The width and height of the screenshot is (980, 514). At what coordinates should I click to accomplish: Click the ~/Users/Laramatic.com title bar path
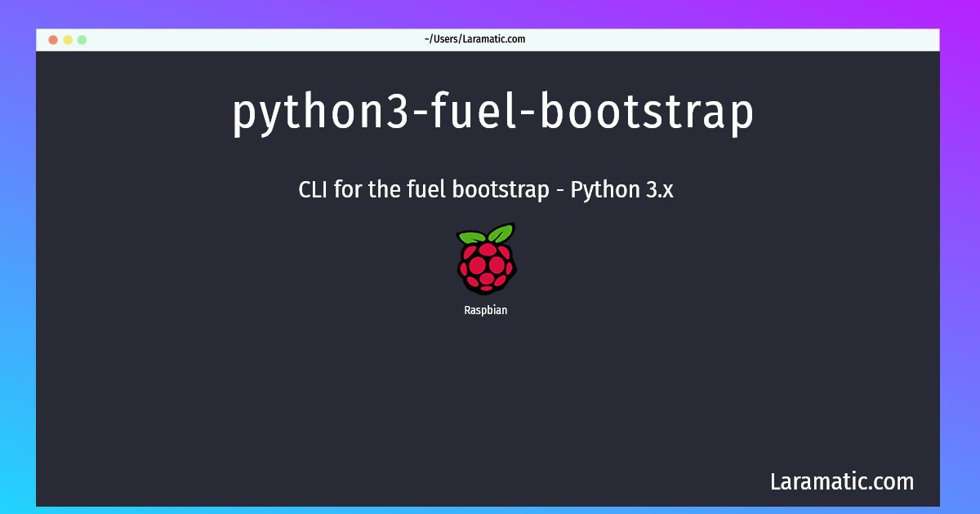474,39
